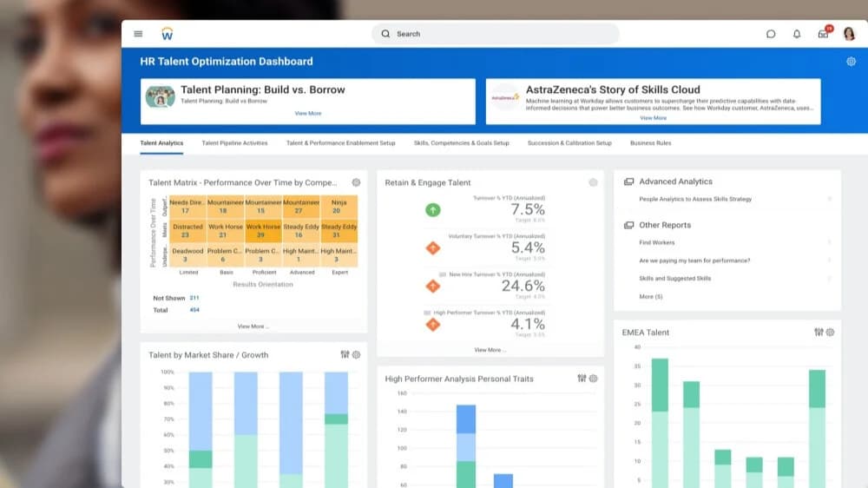
Task: Click AstraZeneca logo thumbnail
Action: (505, 97)
